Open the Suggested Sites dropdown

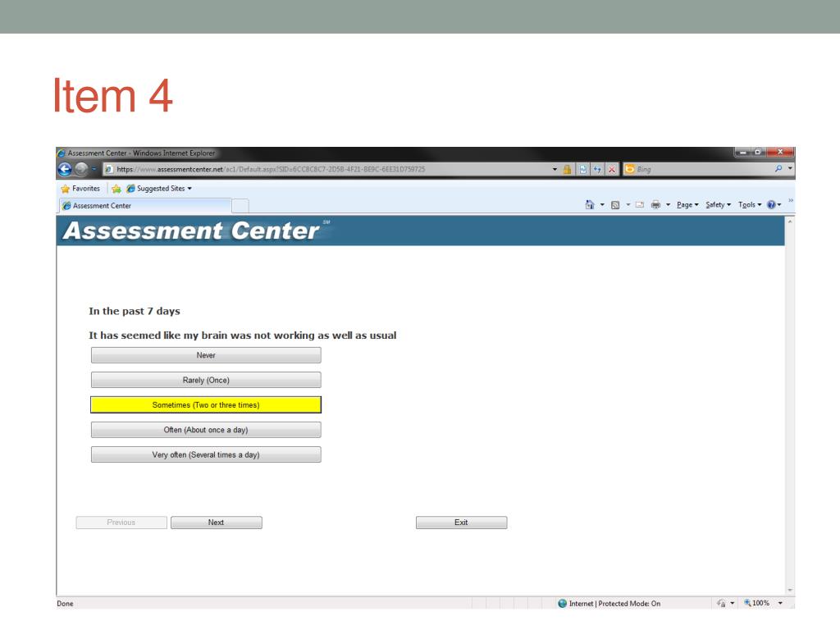click(x=159, y=189)
